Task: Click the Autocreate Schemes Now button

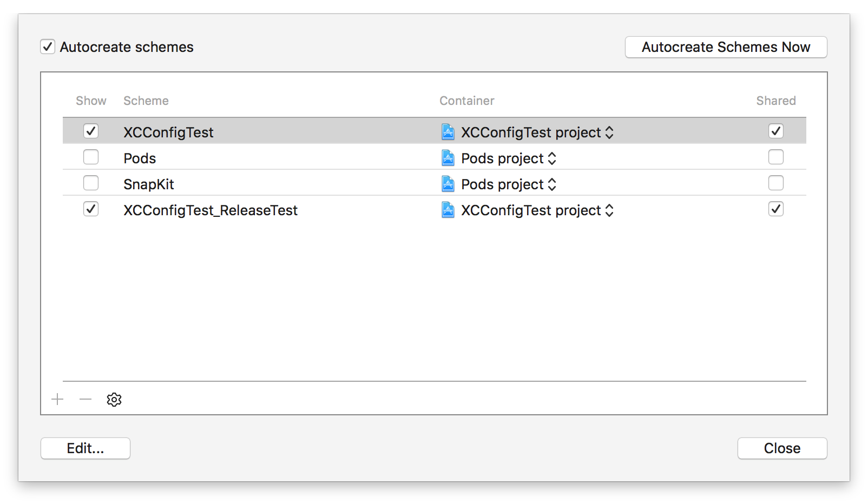Action: coord(726,47)
